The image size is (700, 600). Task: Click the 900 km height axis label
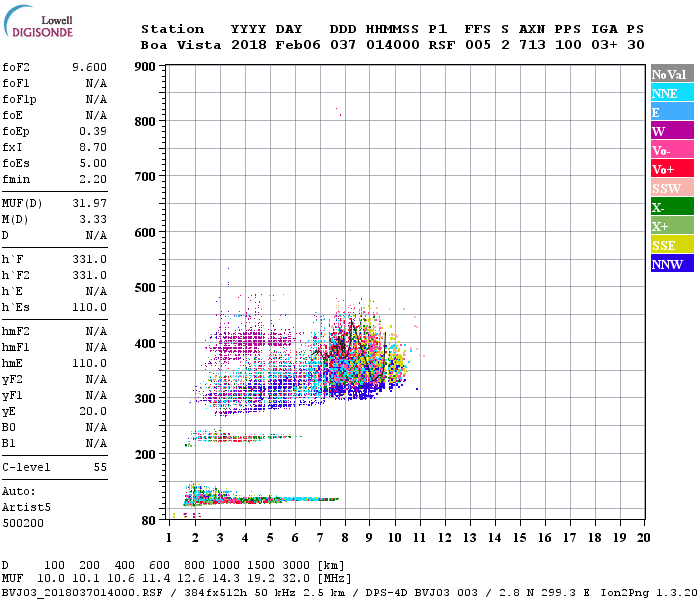pyautogui.click(x=145, y=67)
